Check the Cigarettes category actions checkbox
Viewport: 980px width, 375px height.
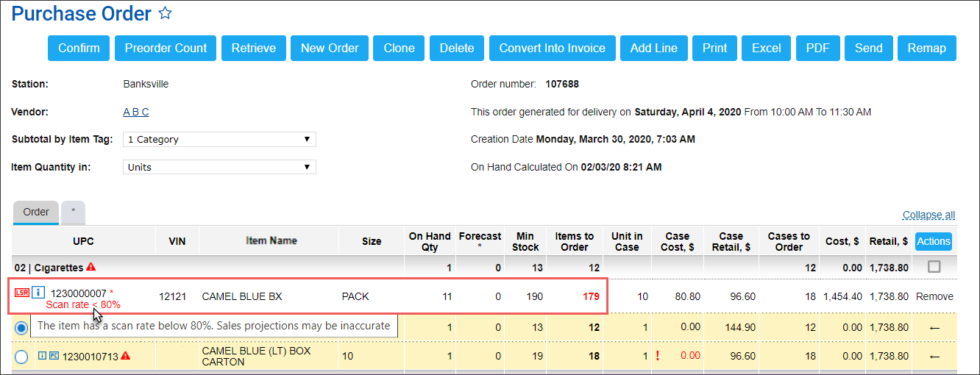(934, 267)
